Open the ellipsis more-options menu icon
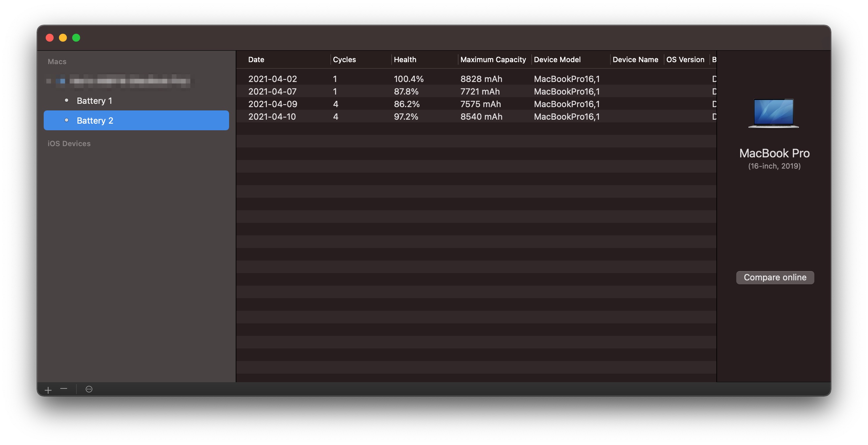 [89, 389]
